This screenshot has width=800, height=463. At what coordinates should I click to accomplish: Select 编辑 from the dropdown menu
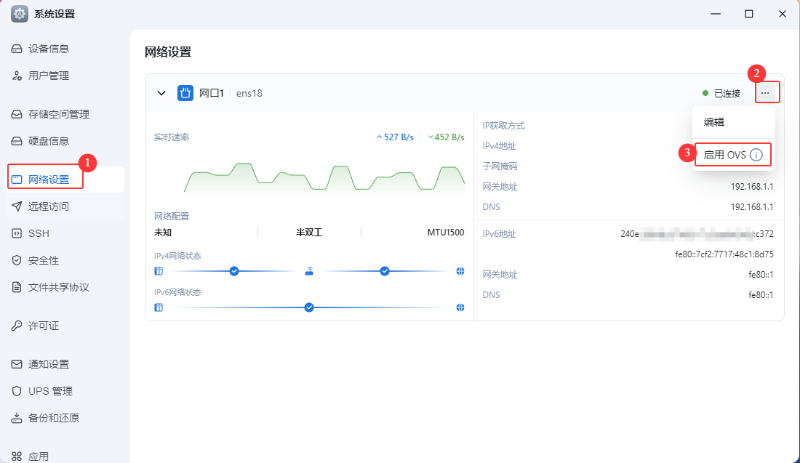click(714, 122)
